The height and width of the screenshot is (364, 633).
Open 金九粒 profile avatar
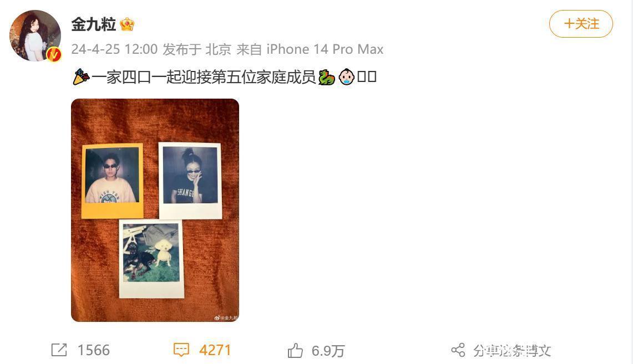pos(35,35)
